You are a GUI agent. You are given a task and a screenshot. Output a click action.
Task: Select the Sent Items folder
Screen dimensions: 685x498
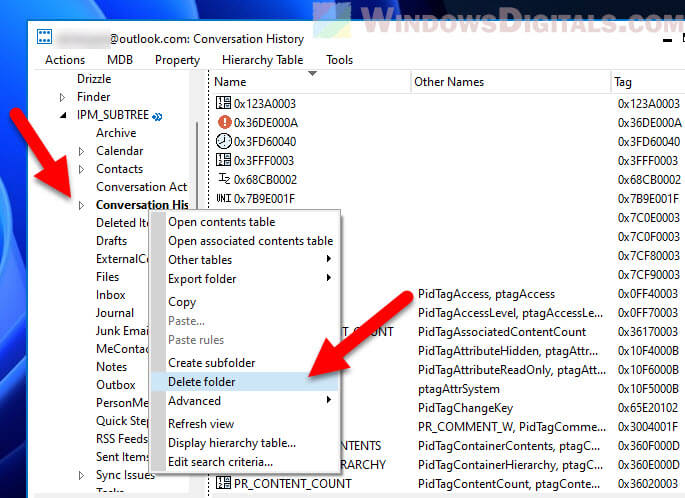point(122,456)
